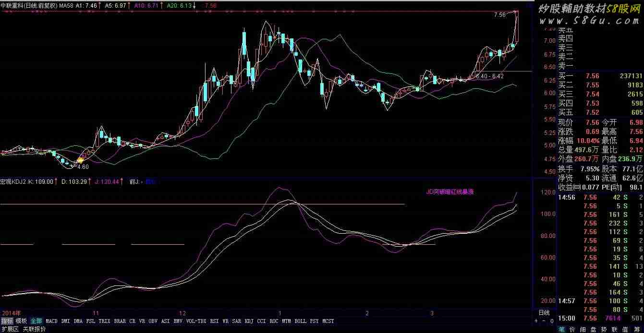Select the 盘 tab
The height and width of the screenshot is (333, 644).
[593, 329]
